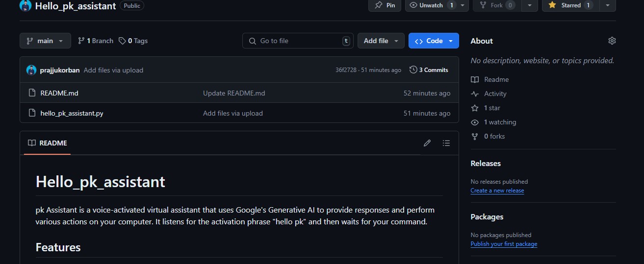Open the hello_pk_assistant.py file

point(72,113)
